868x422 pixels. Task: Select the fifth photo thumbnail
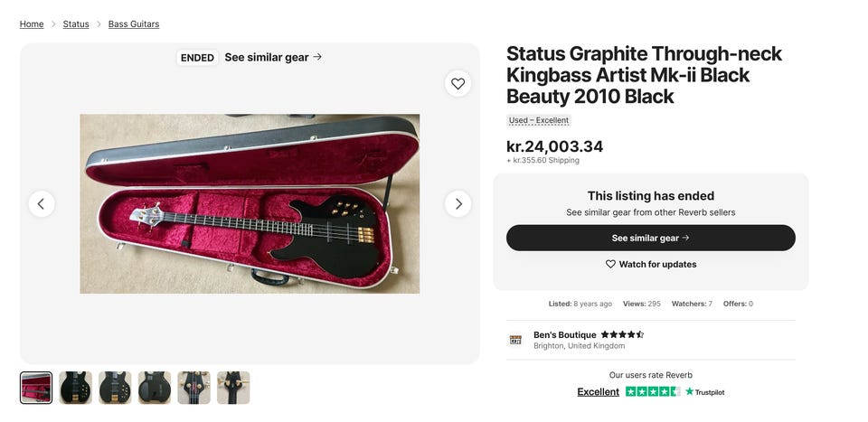point(193,388)
